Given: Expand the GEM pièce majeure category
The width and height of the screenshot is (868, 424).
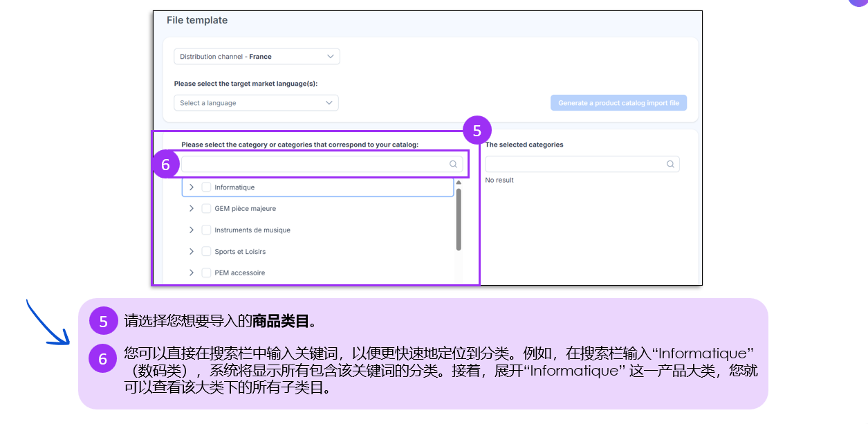Looking at the screenshot, I should point(192,208).
